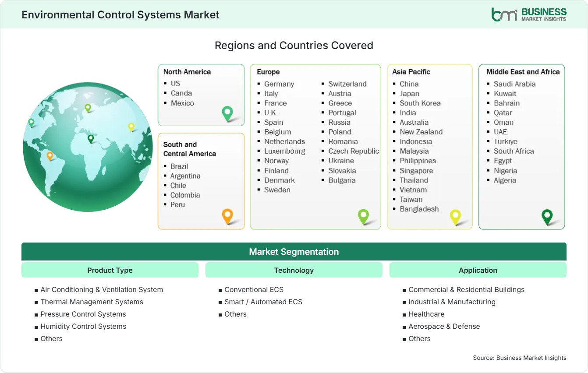Click the Europe region heading
This screenshot has width=588, height=373.
(x=268, y=72)
